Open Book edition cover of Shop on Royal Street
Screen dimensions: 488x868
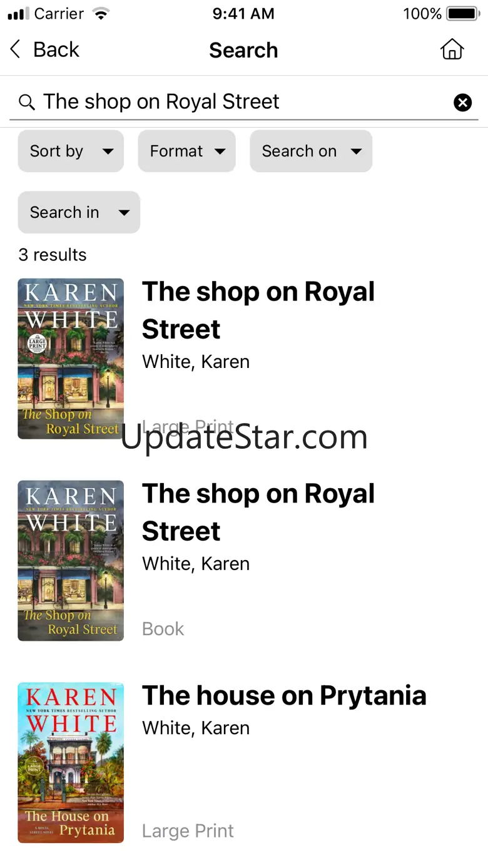click(x=71, y=561)
